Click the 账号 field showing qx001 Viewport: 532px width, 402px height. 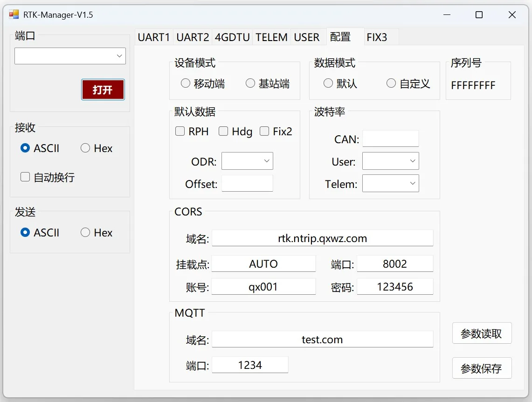click(263, 287)
